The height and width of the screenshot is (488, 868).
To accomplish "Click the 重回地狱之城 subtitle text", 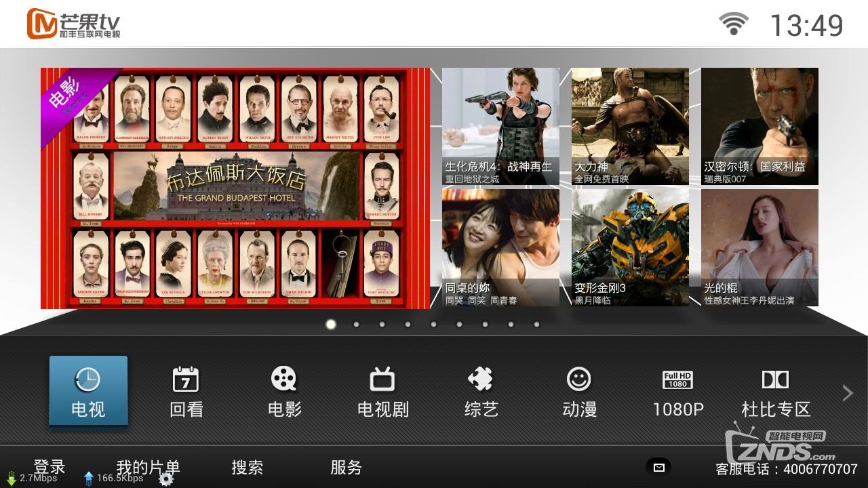I will point(472,179).
